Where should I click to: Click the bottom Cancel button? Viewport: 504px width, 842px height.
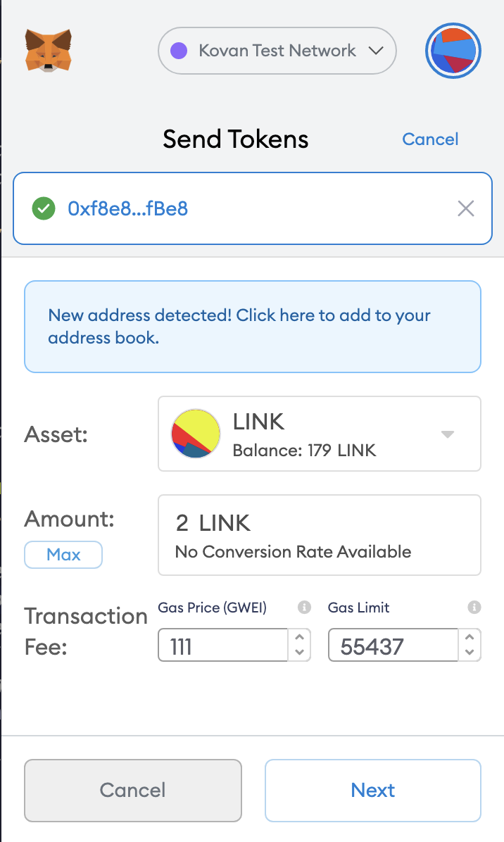click(132, 791)
